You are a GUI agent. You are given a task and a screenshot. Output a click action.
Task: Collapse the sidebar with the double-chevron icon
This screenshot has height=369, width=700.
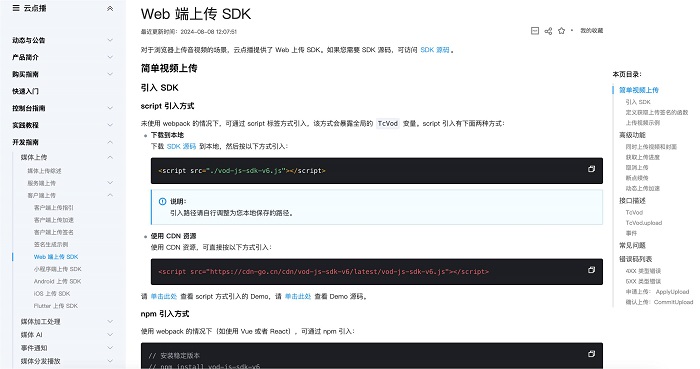[110, 8]
